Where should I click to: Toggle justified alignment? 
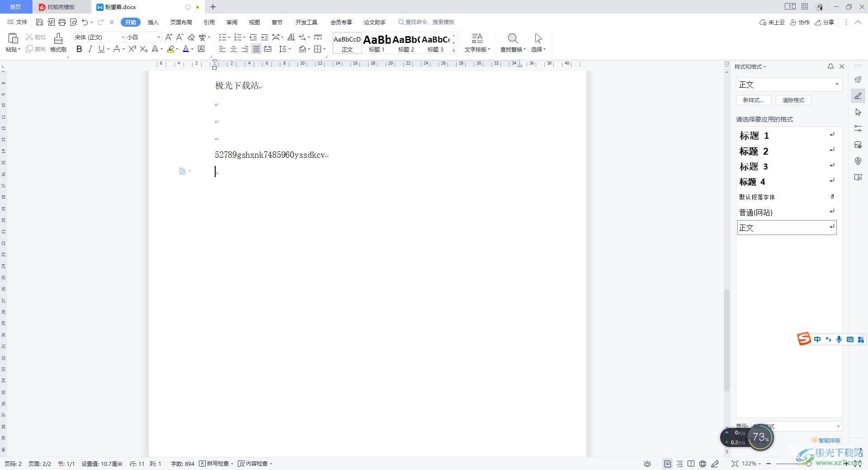(256, 49)
